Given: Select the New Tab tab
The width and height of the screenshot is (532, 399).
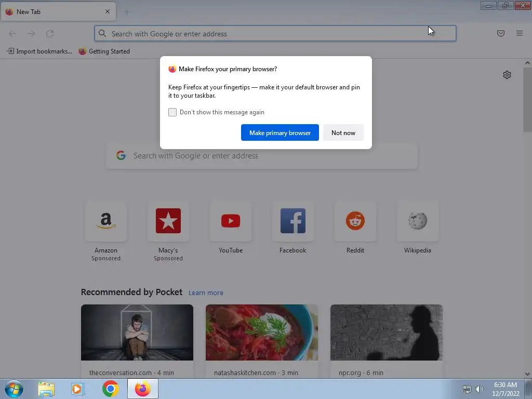Looking at the screenshot, I should point(58,11).
